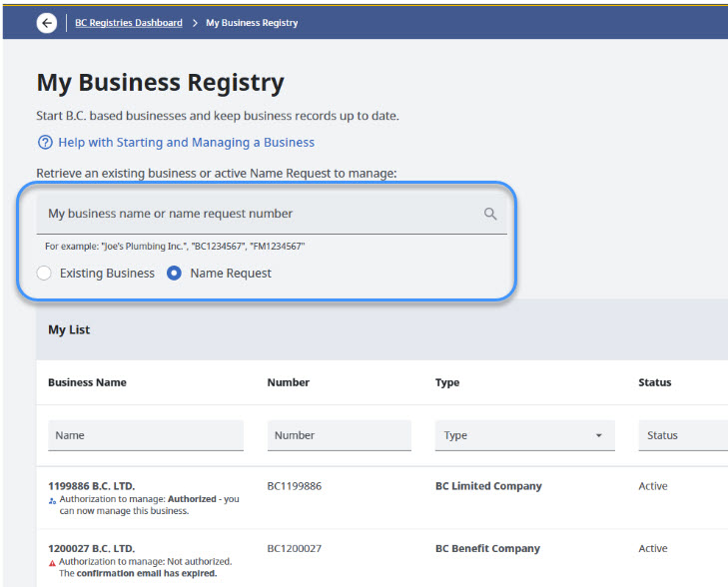Viewport: 728px width, 587px height.
Task: Click the red warning icon under 1200027 B.C. LTD.
Action: pos(52,562)
